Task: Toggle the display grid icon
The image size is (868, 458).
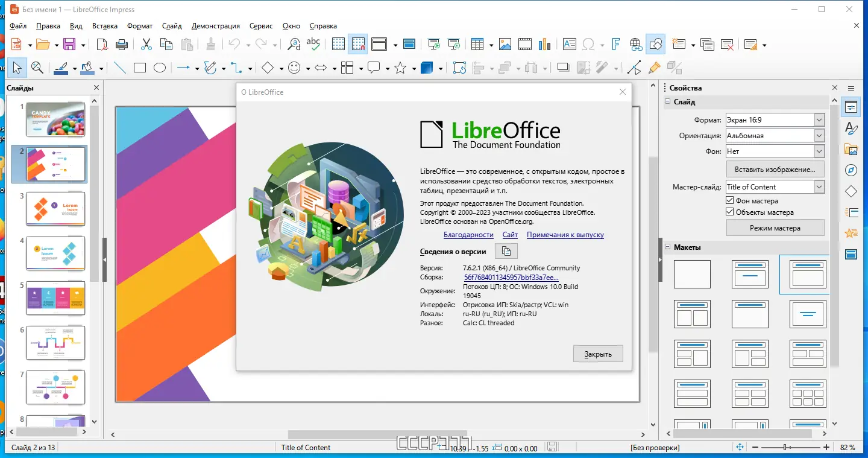Action: coord(338,44)
